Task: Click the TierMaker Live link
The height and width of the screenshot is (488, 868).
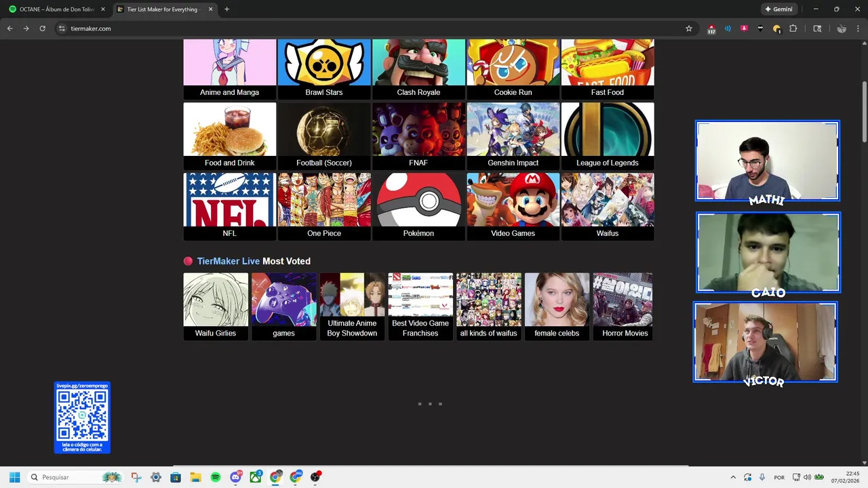Action: (x=229, y=261)
